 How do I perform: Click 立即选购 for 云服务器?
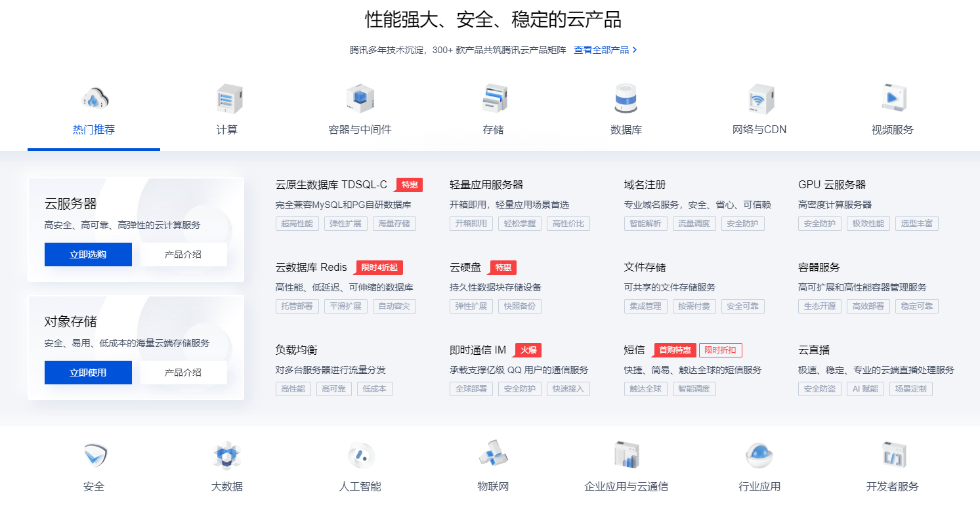[x=88, y=254]
